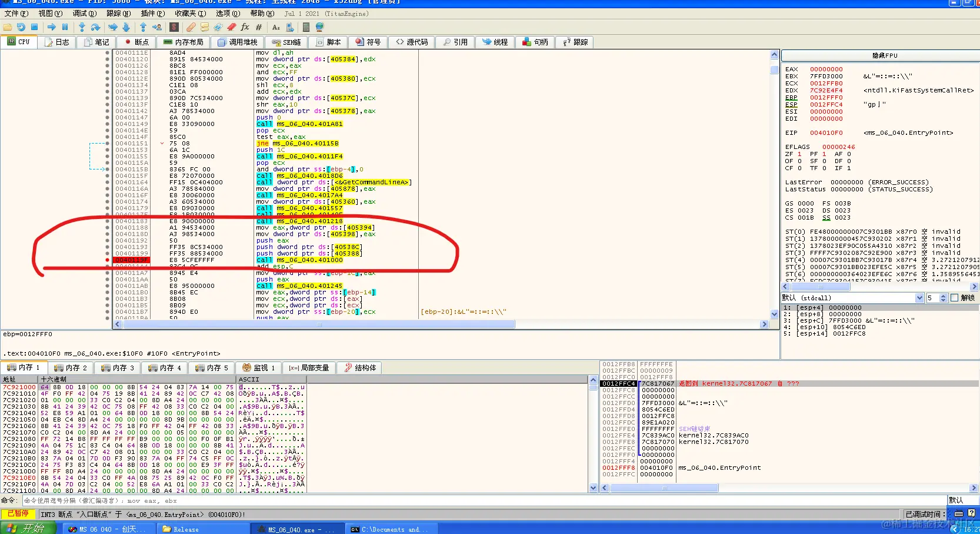The image size is (980, 534).
Task: Click the execute till return icon
Action: click(x=143, y=27)
